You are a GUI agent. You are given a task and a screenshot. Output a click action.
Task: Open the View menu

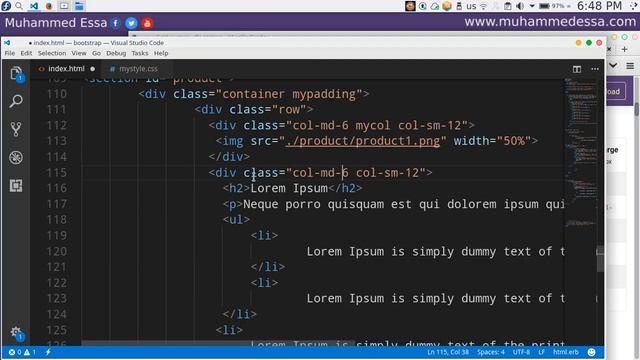[79, 53]
